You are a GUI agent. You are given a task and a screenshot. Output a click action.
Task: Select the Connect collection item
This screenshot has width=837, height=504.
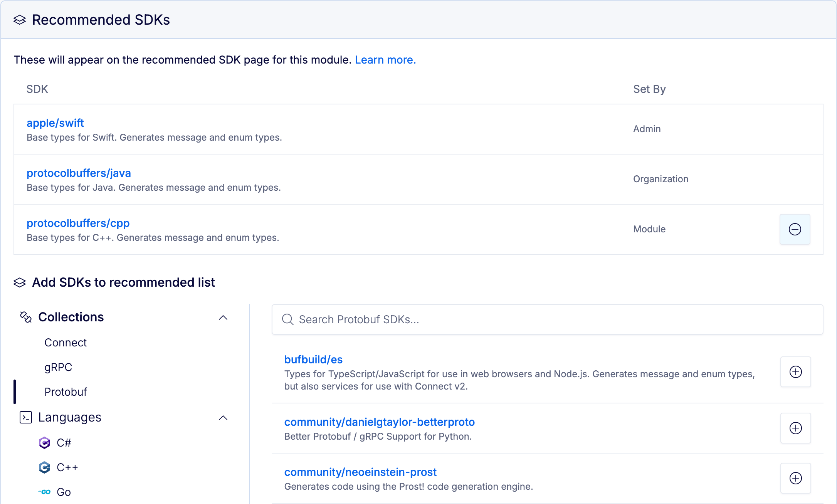65,343
